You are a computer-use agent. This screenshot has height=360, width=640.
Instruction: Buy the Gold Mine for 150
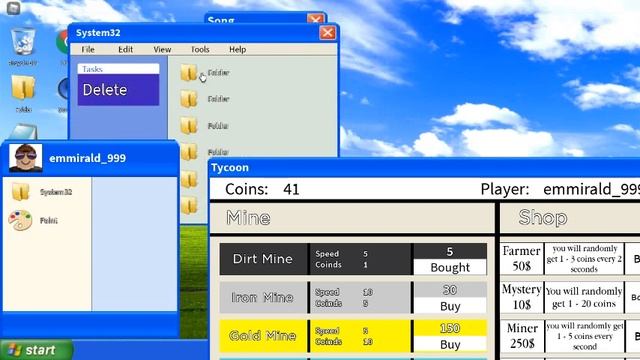click(x=450, y=344)
